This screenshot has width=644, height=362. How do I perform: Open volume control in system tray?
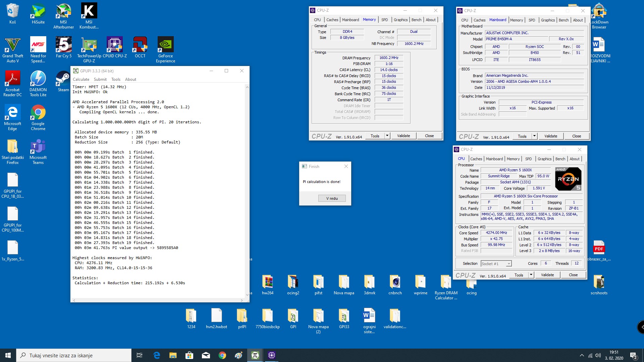coord(598,355)
